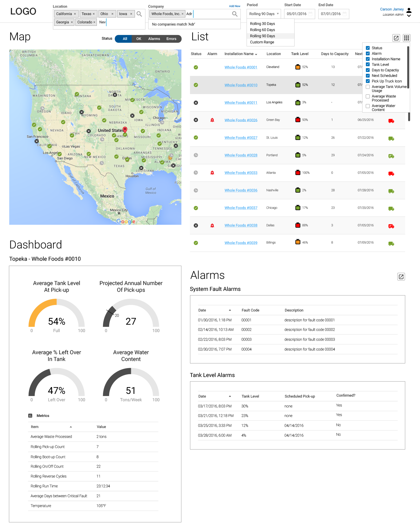Open List panel in external view icon
This screenshot has width=420, height=531.
396,38
